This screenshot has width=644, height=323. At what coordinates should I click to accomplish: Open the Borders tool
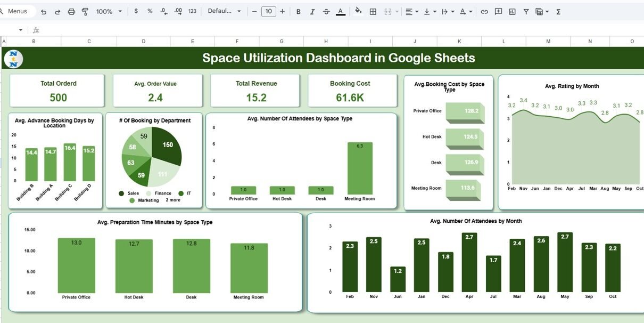[373, 12]
